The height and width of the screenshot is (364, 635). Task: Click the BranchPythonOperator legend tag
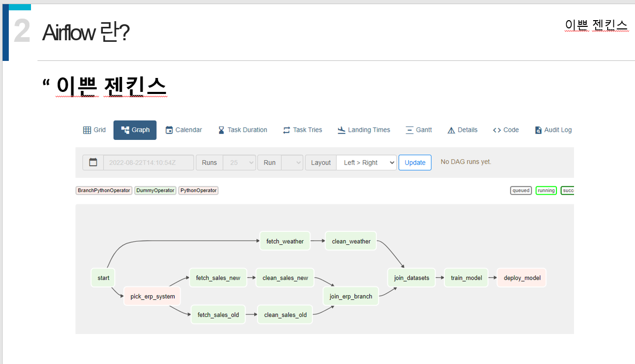pos(104,191)
